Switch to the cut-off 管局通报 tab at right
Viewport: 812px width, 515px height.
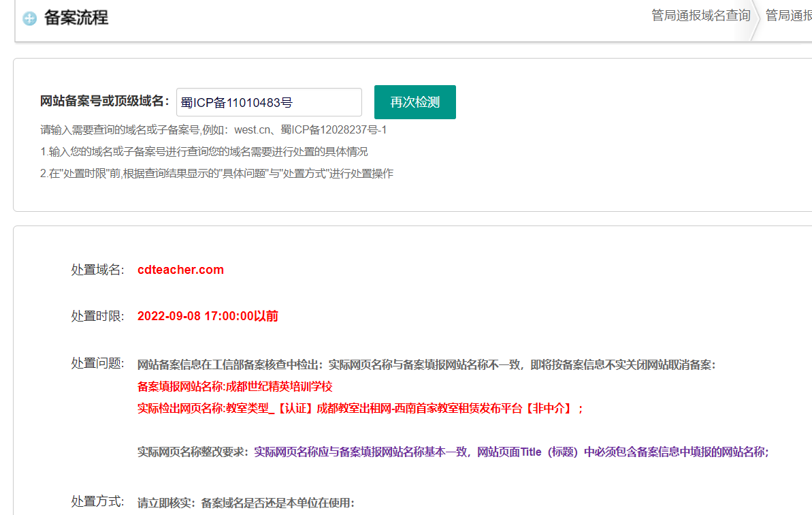tap(788, 15)
